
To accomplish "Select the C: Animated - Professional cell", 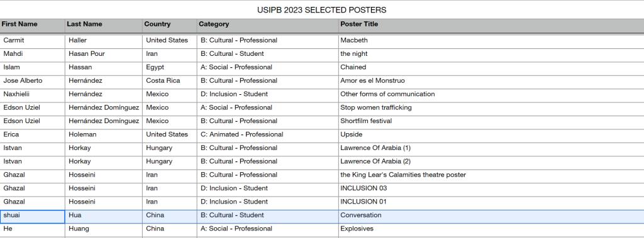I will (x=268, y=134).
